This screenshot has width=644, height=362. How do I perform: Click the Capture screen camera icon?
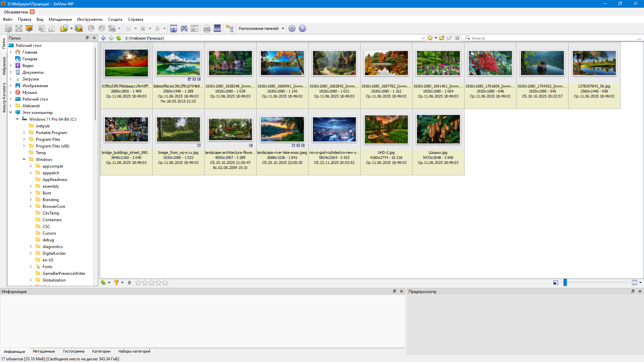(x=173, y=28)
